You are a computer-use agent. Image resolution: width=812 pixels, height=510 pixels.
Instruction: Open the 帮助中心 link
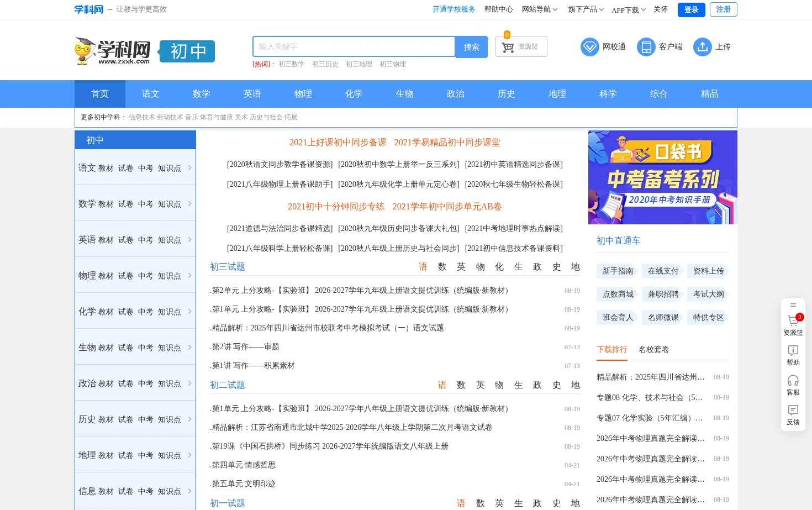(499, 9)
